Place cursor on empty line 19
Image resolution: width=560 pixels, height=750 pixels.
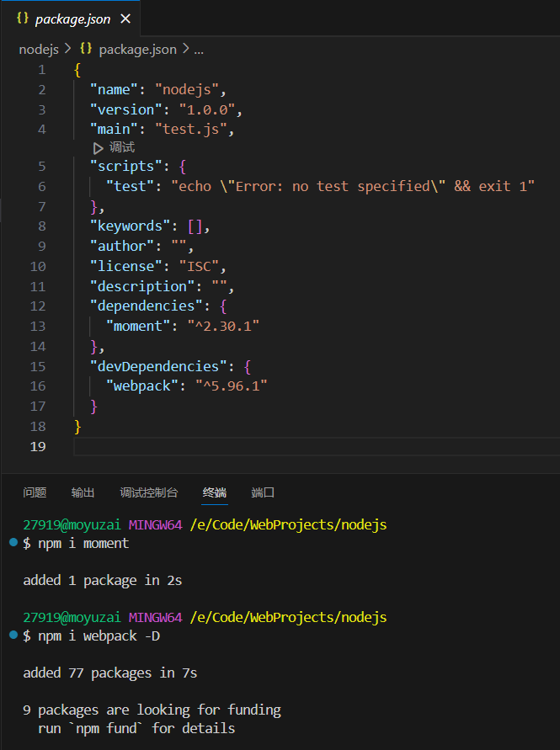pyautogui.click(x=316, y=446)
